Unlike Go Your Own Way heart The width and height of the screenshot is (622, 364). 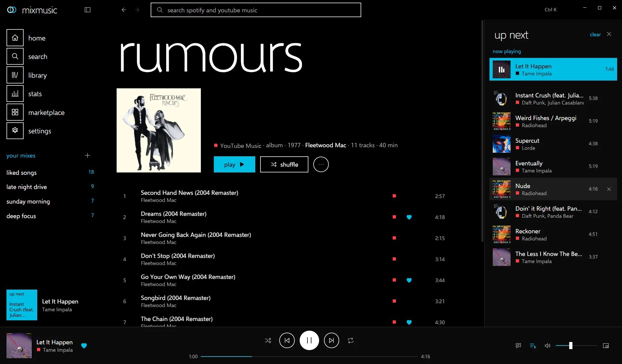[409, 280]
